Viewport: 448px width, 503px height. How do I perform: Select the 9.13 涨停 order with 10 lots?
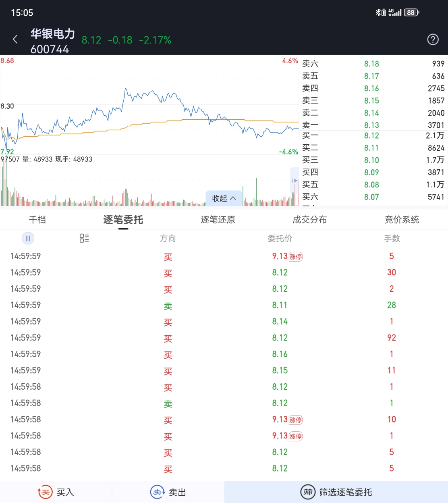tap(224, 420)
